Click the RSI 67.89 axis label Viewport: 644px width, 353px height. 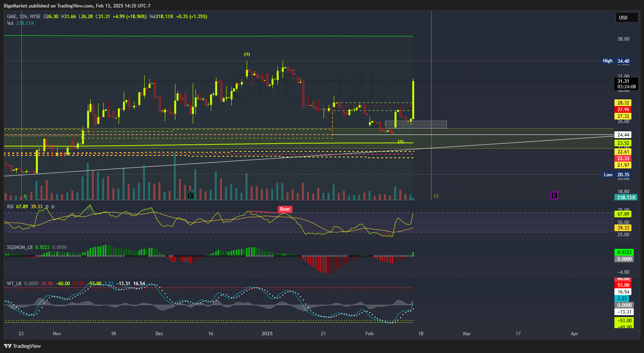623,214
